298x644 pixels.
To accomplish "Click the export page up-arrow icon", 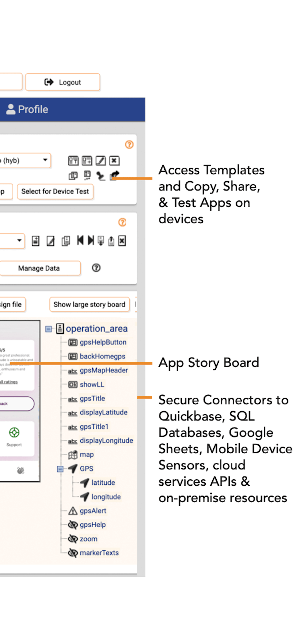I will 111,241.
